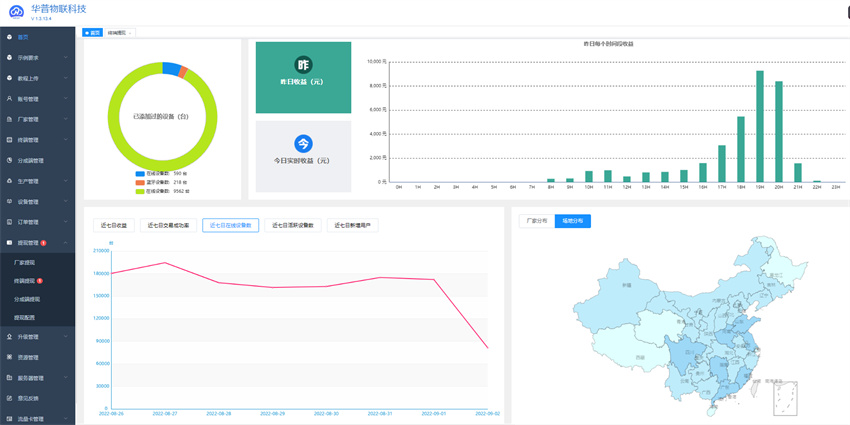
Task: Toggle the green legend swatch (9562)
Action: 139,191
